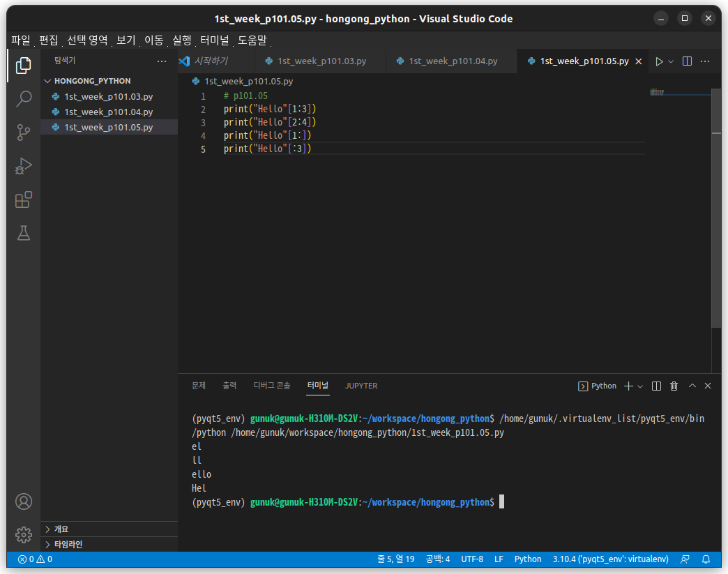Open the new terminal launch profile dropdown
The width and height of the screenshot is (728, 574).
[x=639, y=386]
